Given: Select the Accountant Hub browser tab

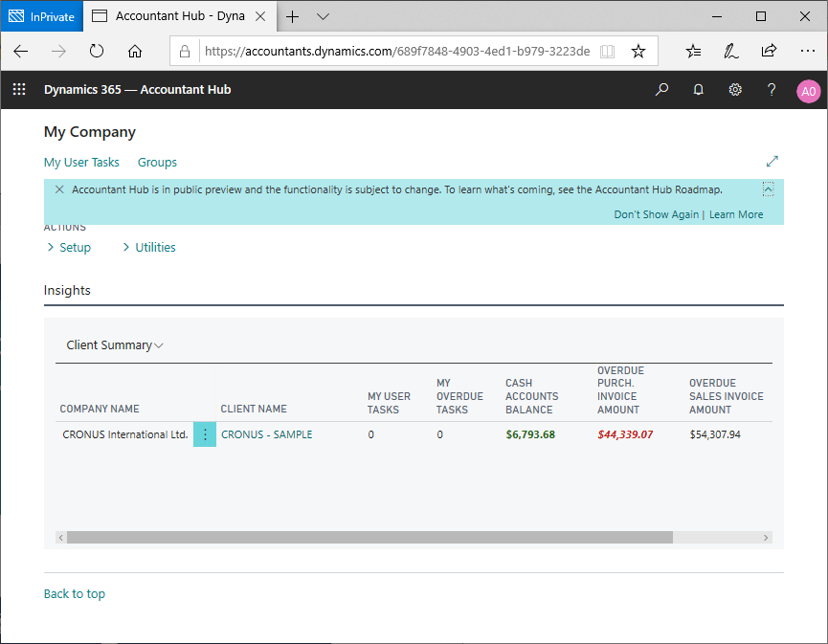Looking at the screenshot, I should pos(180,16).
